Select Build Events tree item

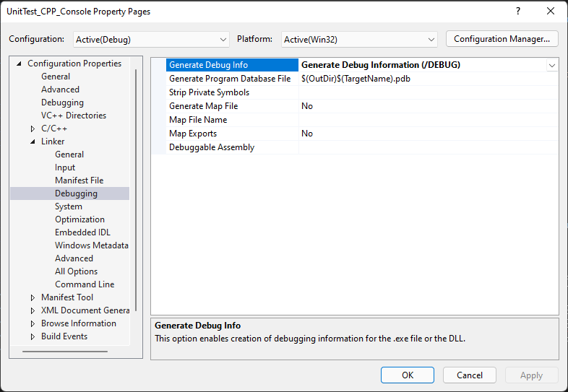[64, 336]
